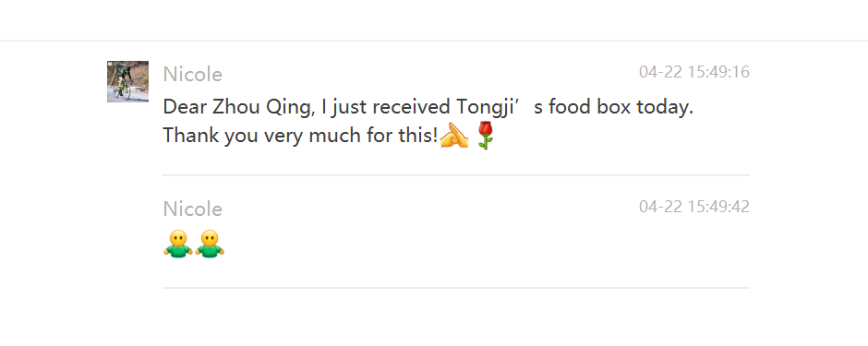Click the praying hands emoji
868x346 pixels.
pyautogui.click(x=454, y=135)
